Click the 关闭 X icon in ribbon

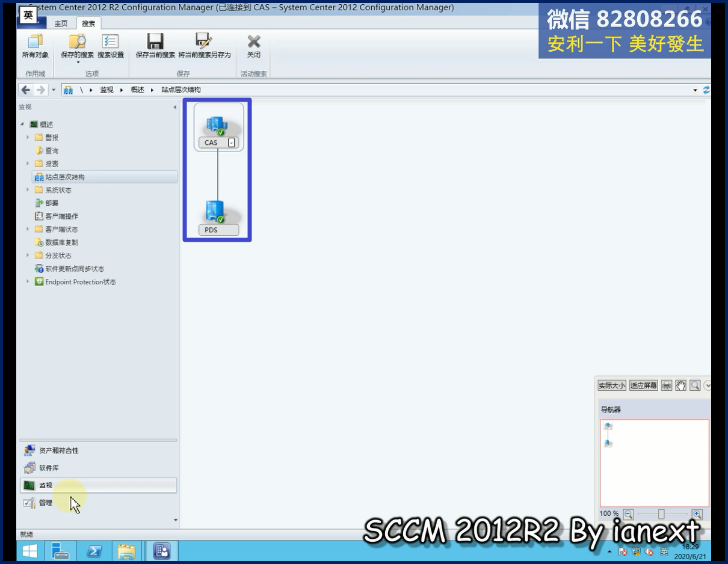tap(254, 41)
